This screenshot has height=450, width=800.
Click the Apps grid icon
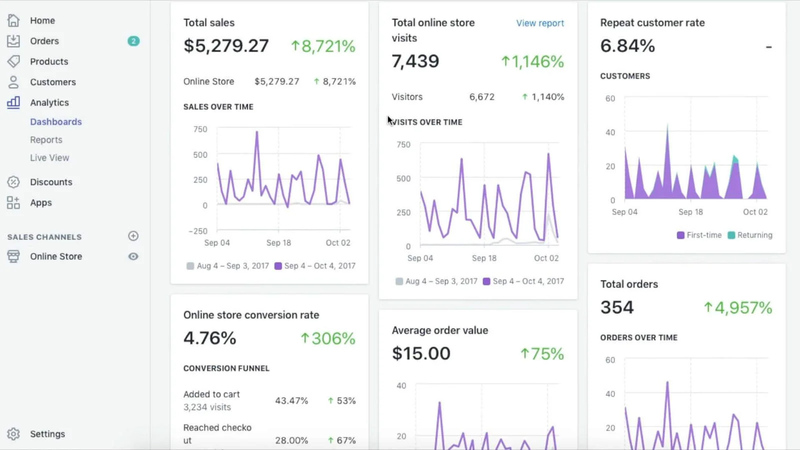point(13,202)
